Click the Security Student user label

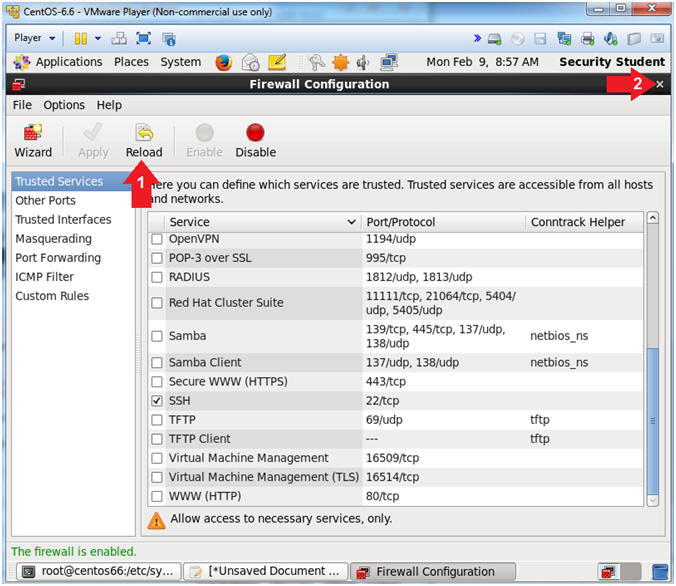pos(612,62)
